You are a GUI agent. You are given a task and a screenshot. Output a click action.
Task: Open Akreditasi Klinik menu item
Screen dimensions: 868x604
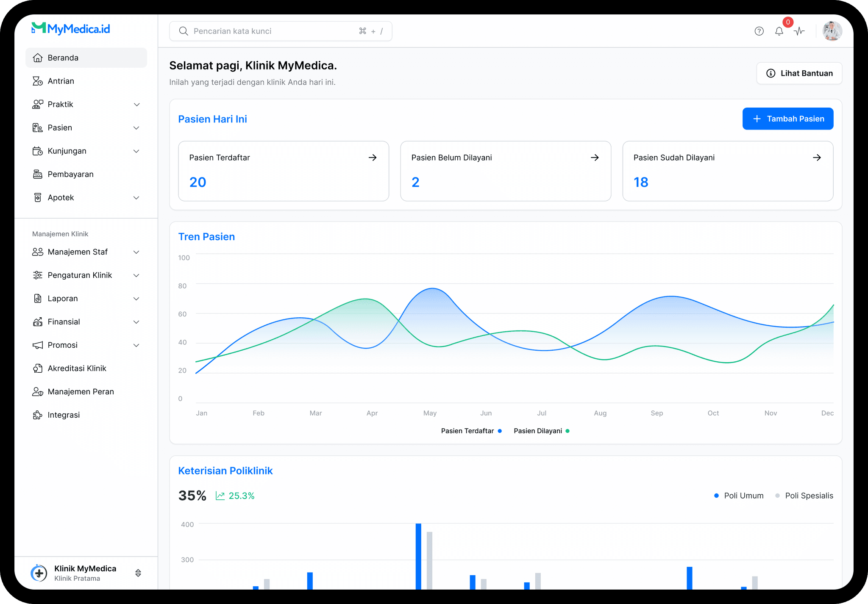[x=86, y=368]
